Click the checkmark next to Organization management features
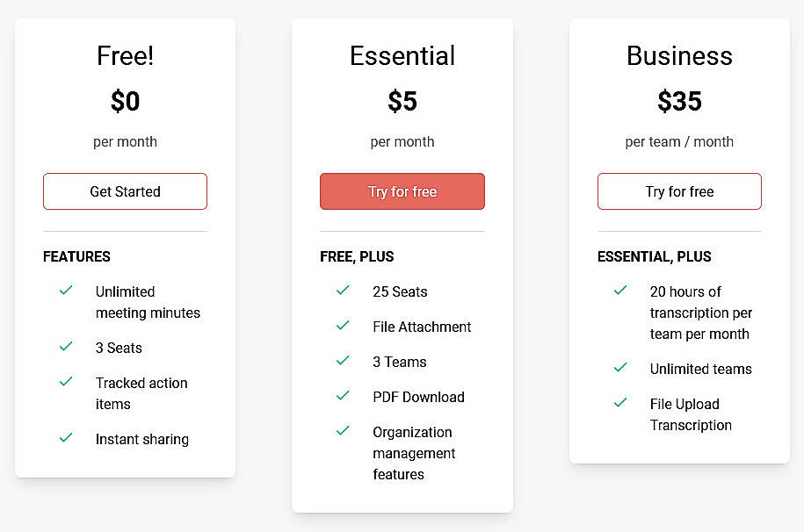 coord(343,432)
